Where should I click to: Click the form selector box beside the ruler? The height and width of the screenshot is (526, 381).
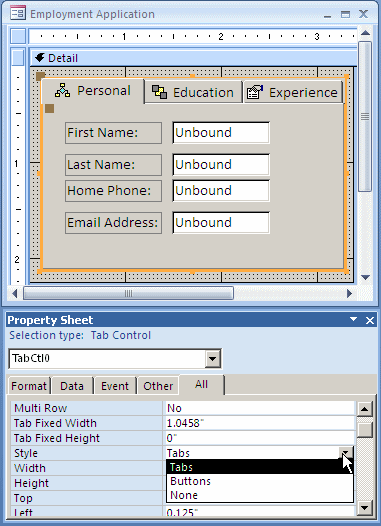pos(17,36)
